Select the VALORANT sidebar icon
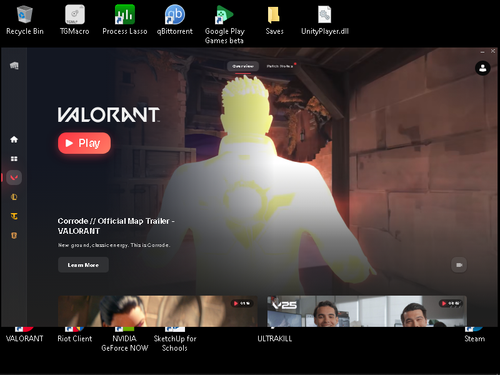The width and height of the screenshot is (500, 375). (14, 178)
